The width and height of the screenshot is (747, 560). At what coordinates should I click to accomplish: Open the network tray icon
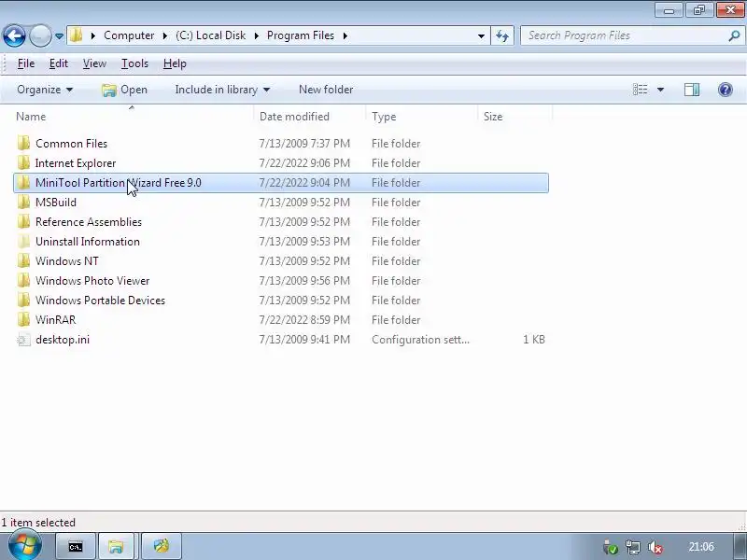click(x=633, y=547)
